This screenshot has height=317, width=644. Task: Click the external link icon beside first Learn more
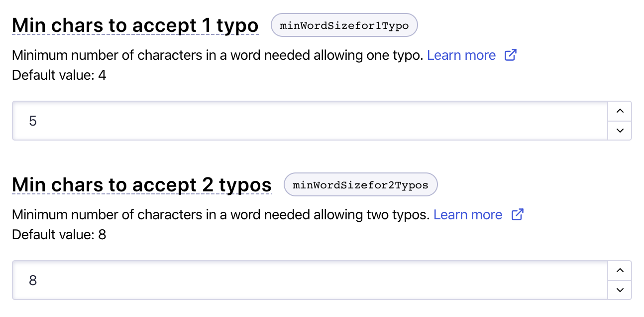(511, 55)
